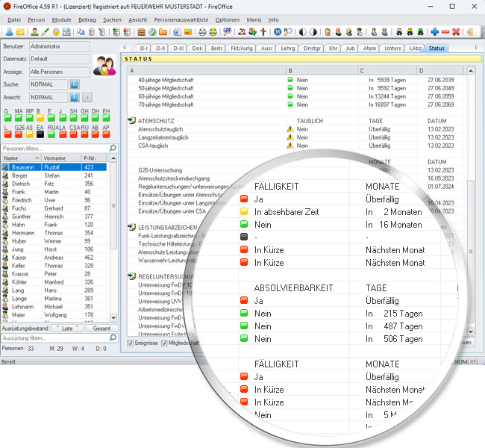This screenshot has height=448, width=485.
Task: Open the Optionen menu
Action: [228, 19]
